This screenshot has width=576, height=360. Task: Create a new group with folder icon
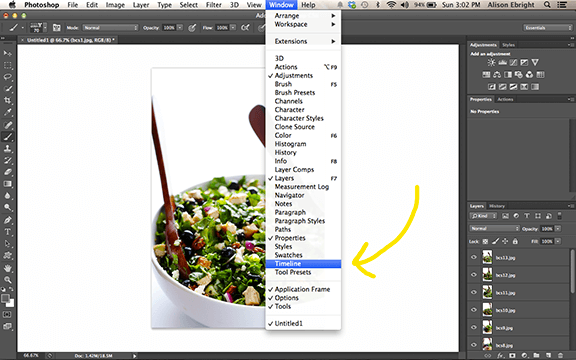536,355
